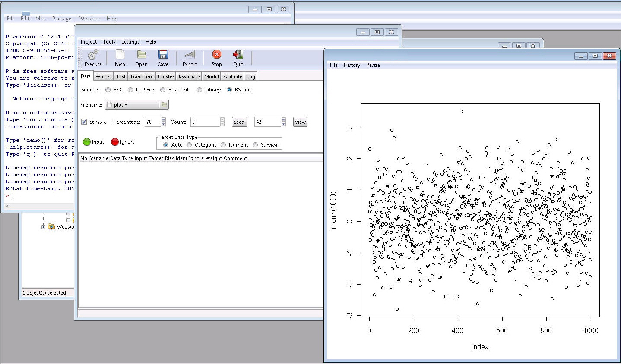This screenshot has width=621, height=364.
Task: Choose Categoric target data type
Action: pos(189,145)
